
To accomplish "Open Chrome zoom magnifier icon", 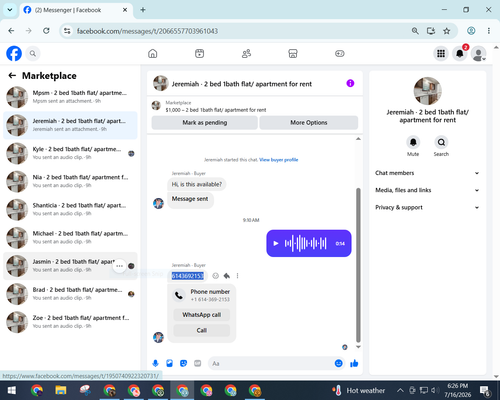I will click(415, 31).
